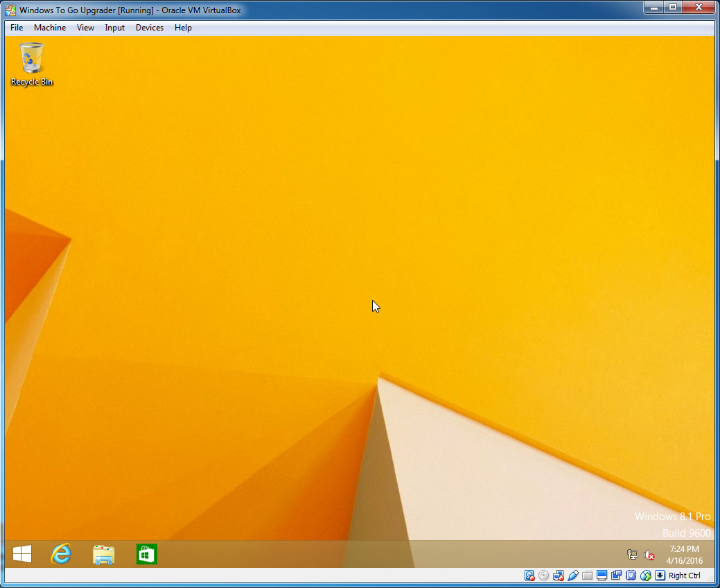Click the shared folders status icon

[x=588, y=576]
